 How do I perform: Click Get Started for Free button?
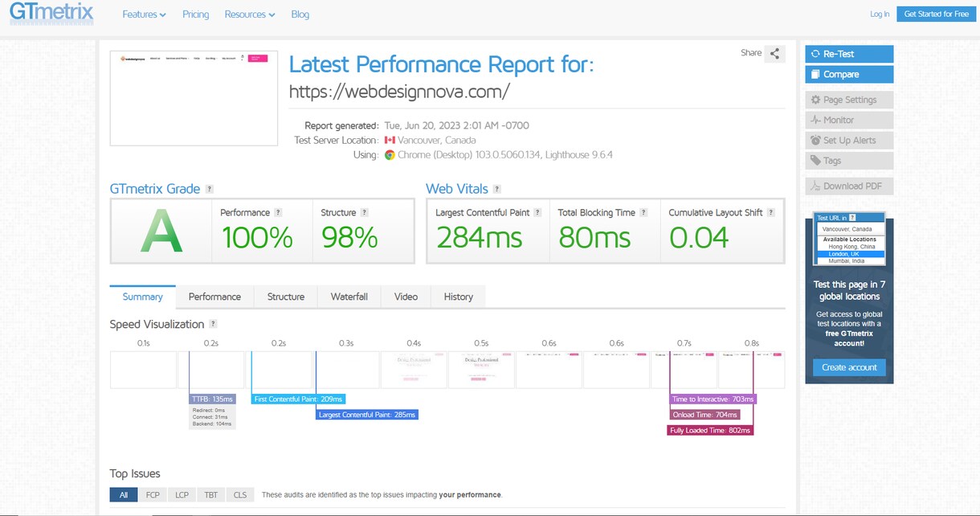tap(937, 14)
